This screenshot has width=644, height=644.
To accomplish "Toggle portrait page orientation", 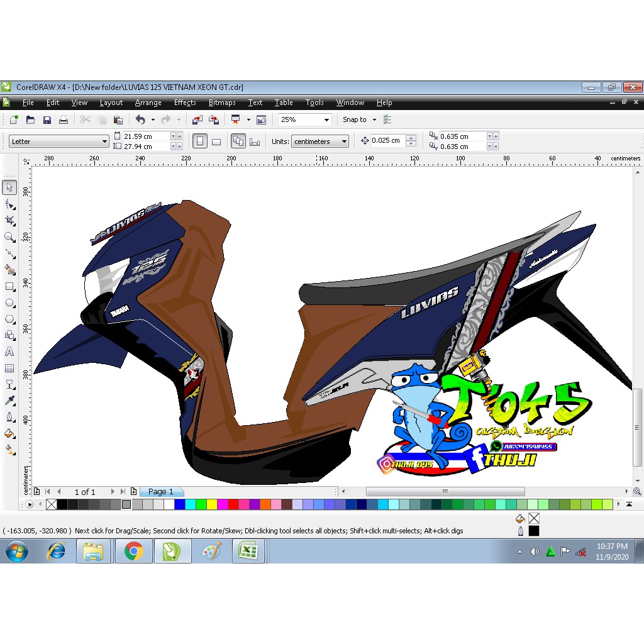I will 199,141.
